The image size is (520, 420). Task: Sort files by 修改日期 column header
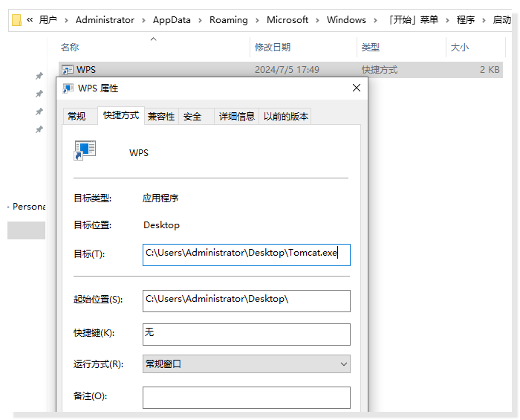pyautogui.click(x=273, y=48)
